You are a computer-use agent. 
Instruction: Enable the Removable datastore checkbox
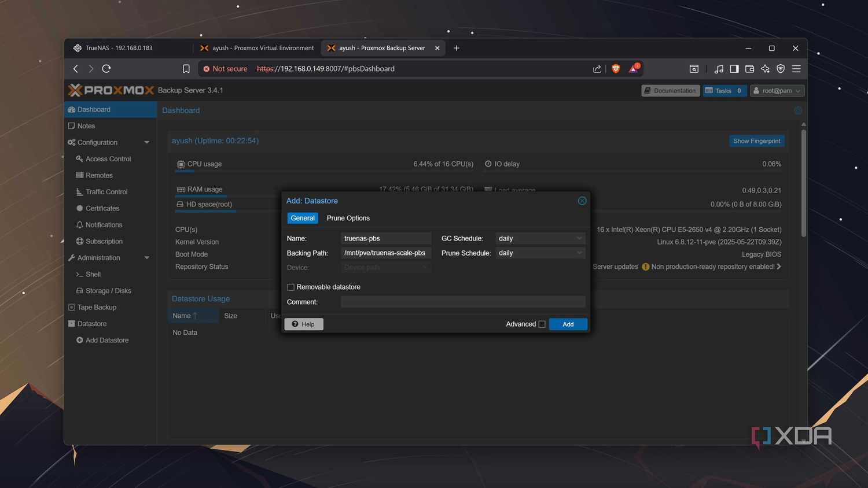click(290, 287)
